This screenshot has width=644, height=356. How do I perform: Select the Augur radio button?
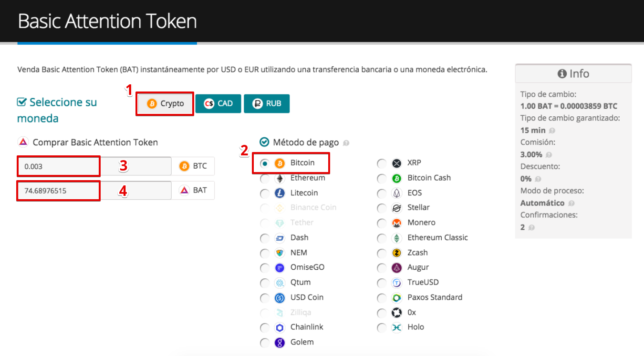(x=382, y=267)
